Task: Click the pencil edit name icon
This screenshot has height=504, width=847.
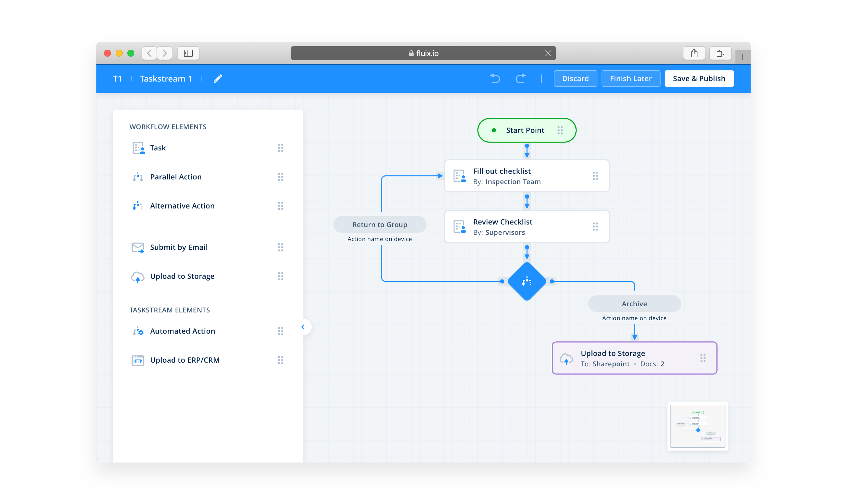Action: [x=218, y=79]
